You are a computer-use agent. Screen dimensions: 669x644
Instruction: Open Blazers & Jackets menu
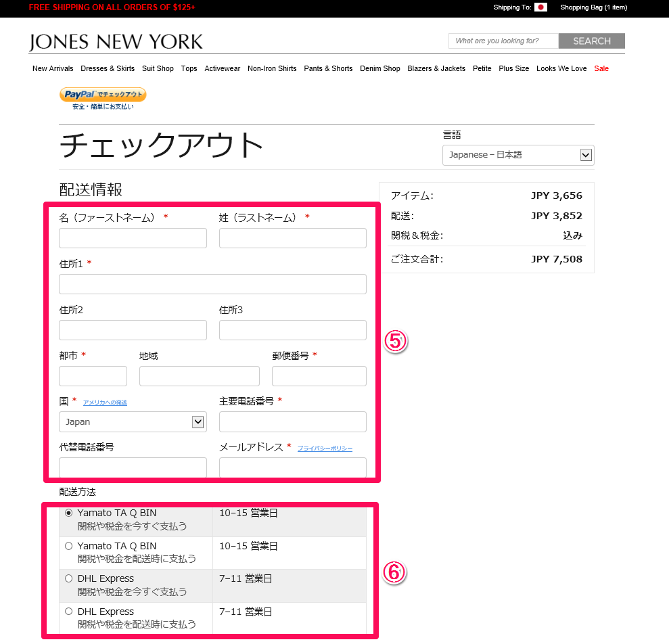pos(436,68)
